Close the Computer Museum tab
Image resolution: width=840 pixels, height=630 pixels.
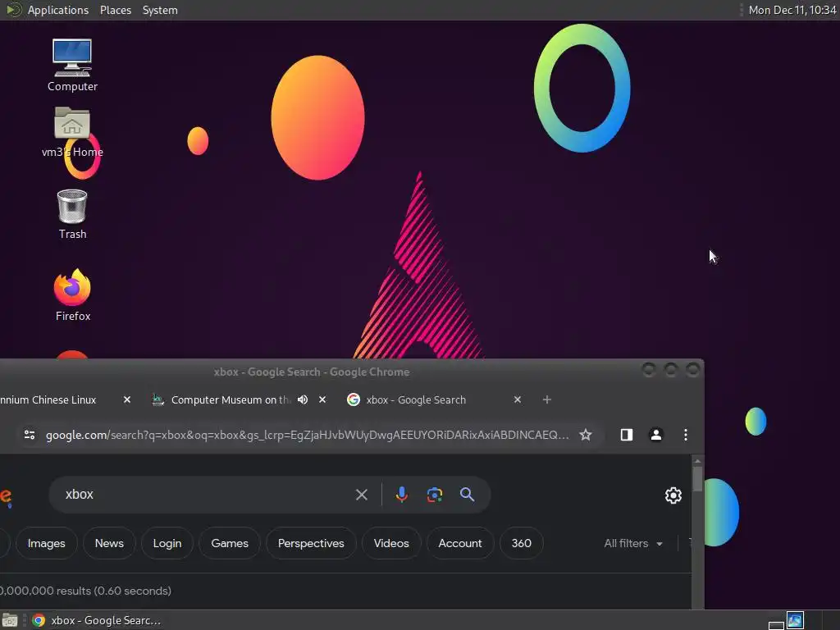coord(322,399)
